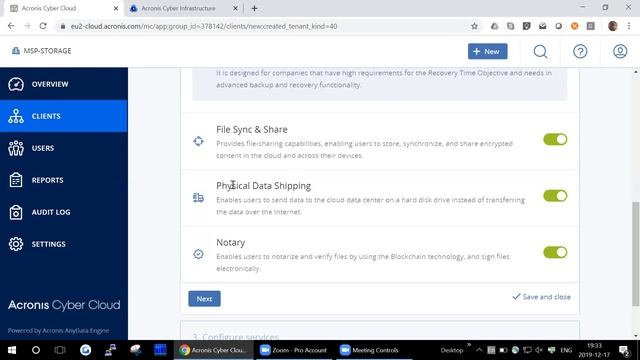
Task: Open a new browser tab
Action: tap(254, 8)
